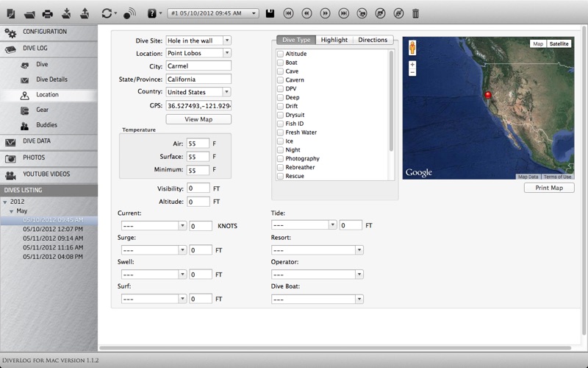Switch map to Satellite view
Viewport: 588px width, 368px height.
click(x=559, y=44)
